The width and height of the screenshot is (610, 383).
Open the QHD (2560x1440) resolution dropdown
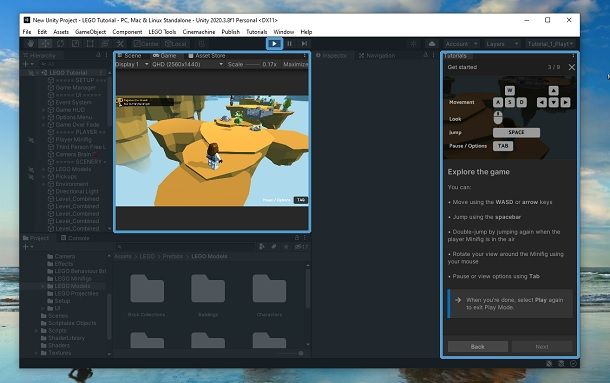click(x=187, y=64)
